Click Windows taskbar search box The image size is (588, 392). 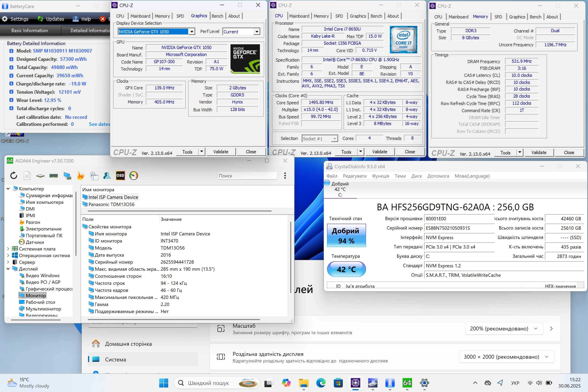(x=216, y=383)
